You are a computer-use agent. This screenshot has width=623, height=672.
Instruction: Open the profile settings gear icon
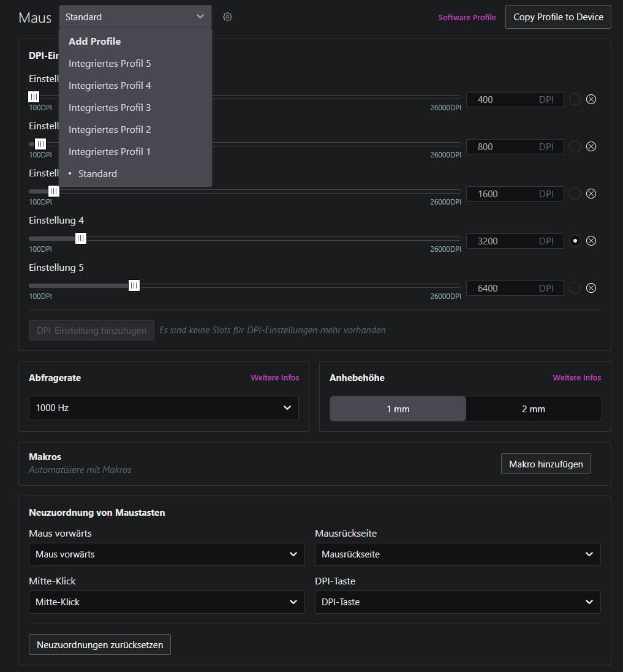click(227, 17)
